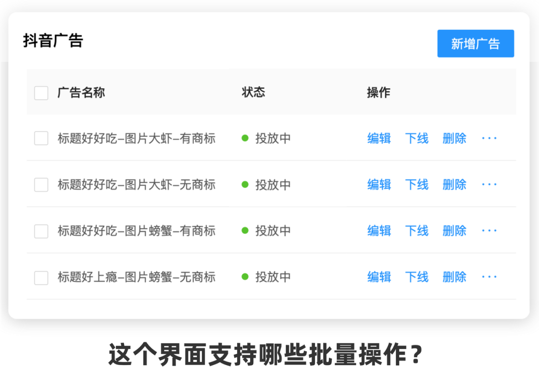Click 删除 for 标题好上瘾 ad
Viewport: 539px width, 392px height.
coord(454,277)
